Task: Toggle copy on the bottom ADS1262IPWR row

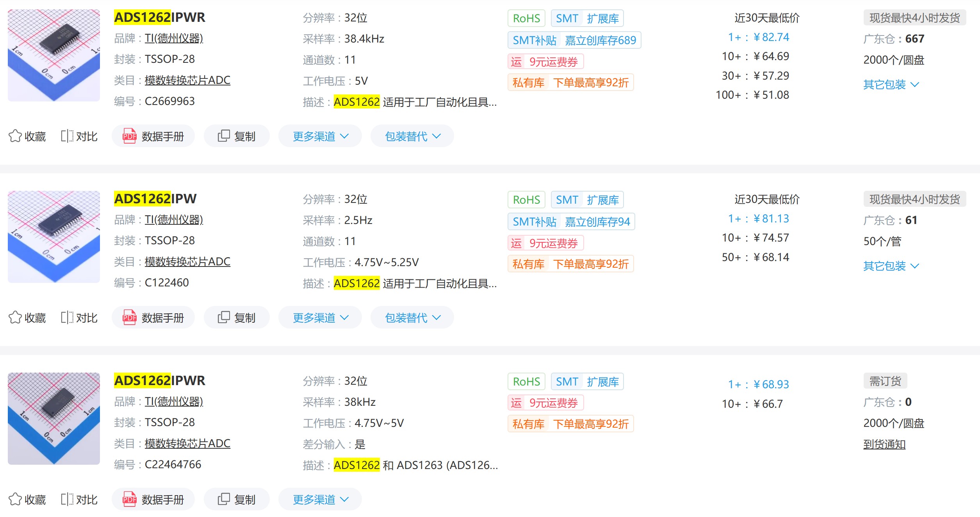Action: pos(223,499)
